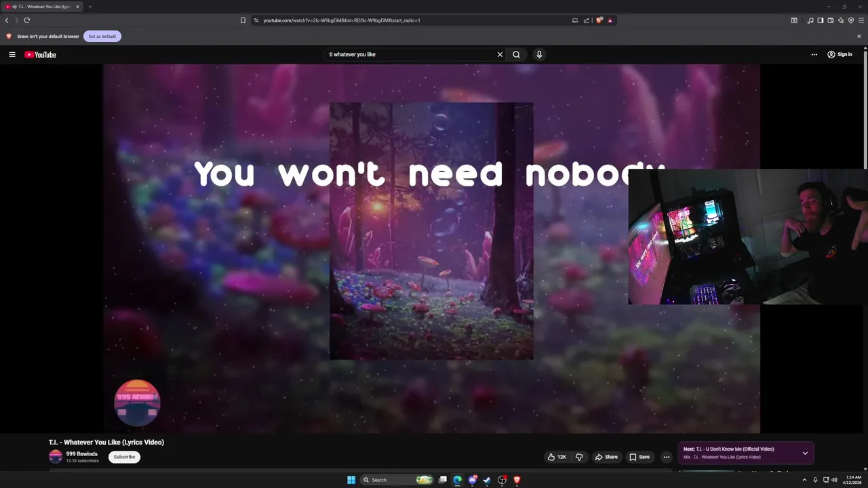This screenshot has height=488, width=868.
Task: Set Brave as default browser
Action: tap(102, 36)
